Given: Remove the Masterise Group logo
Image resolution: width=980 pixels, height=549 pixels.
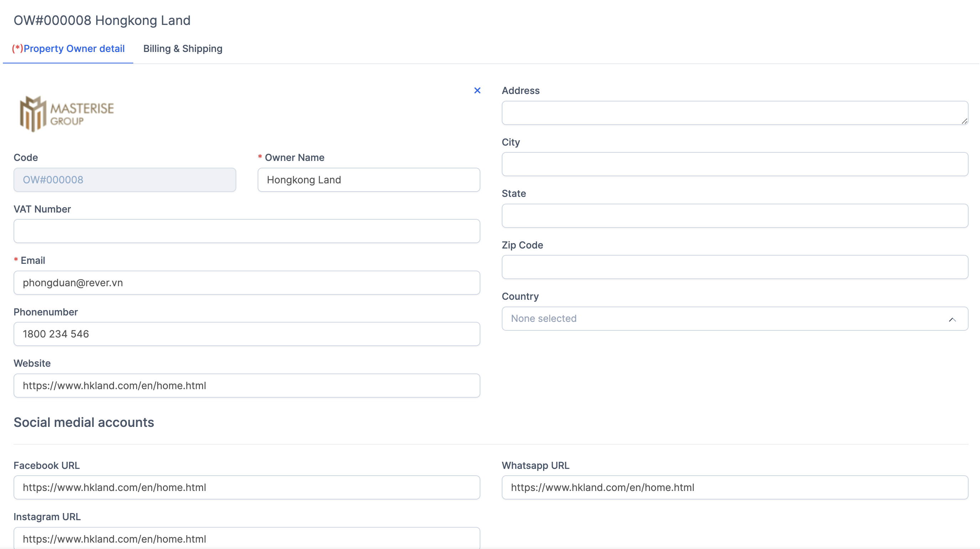Looking at the screenshot, I should (477, 90).
